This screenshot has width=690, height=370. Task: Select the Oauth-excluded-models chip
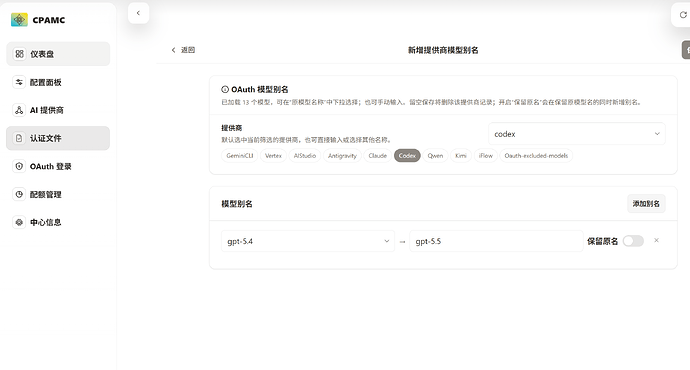coord(536,156)
